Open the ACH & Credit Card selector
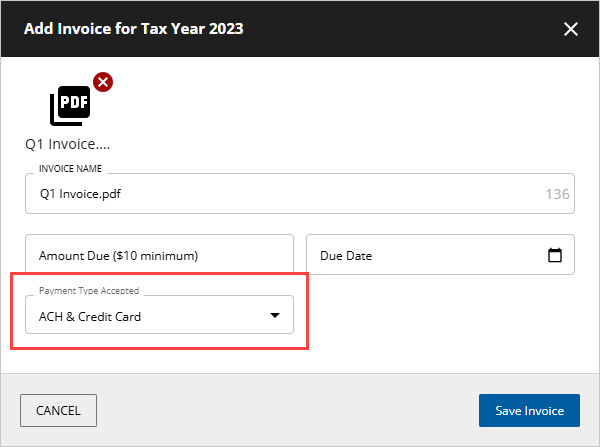The image size is (600, 447). (x=159, y=315)
